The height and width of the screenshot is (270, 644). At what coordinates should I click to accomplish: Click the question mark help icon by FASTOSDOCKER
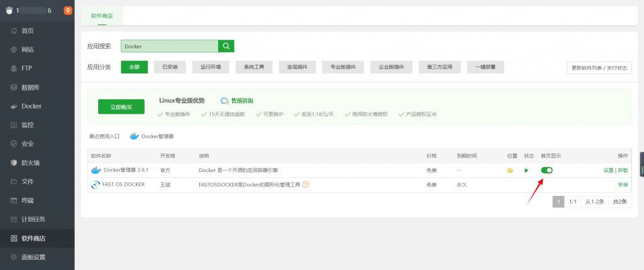click(x=306, y=185)
